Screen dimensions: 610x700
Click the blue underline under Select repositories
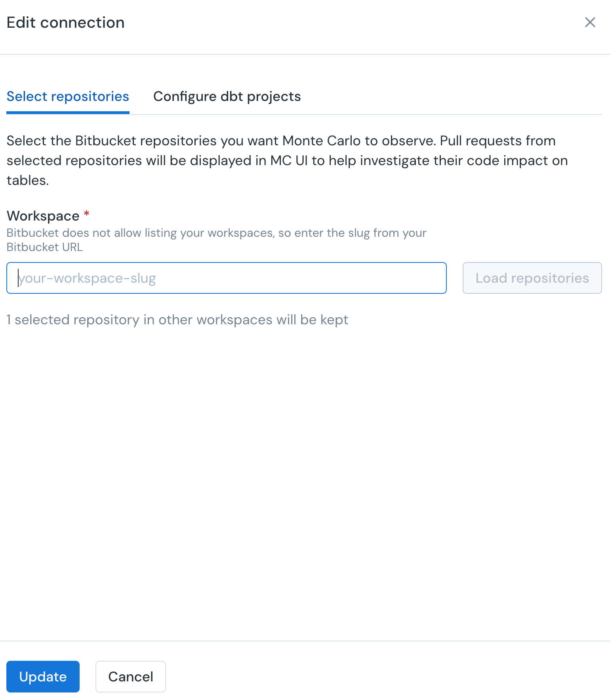pyautogui.click(x=68, y=113)
